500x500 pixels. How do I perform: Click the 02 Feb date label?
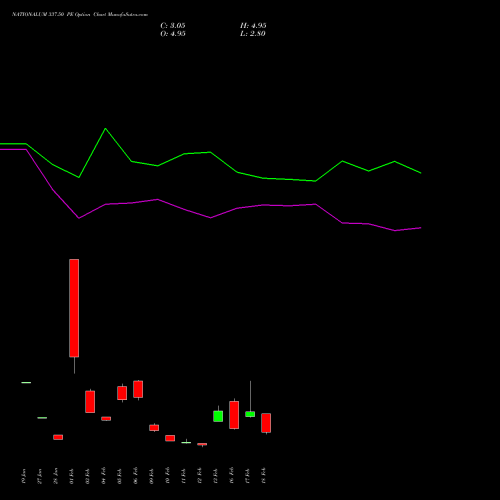tap(88, 476)
